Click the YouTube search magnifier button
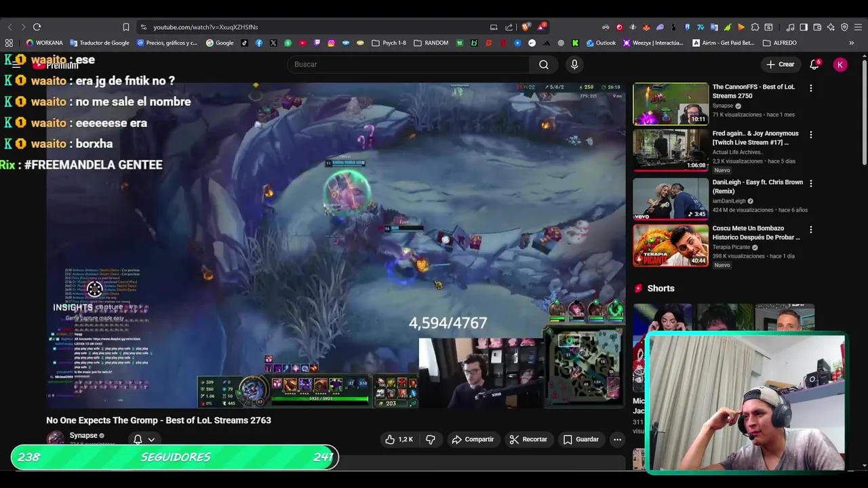 (x=543, y=64)
